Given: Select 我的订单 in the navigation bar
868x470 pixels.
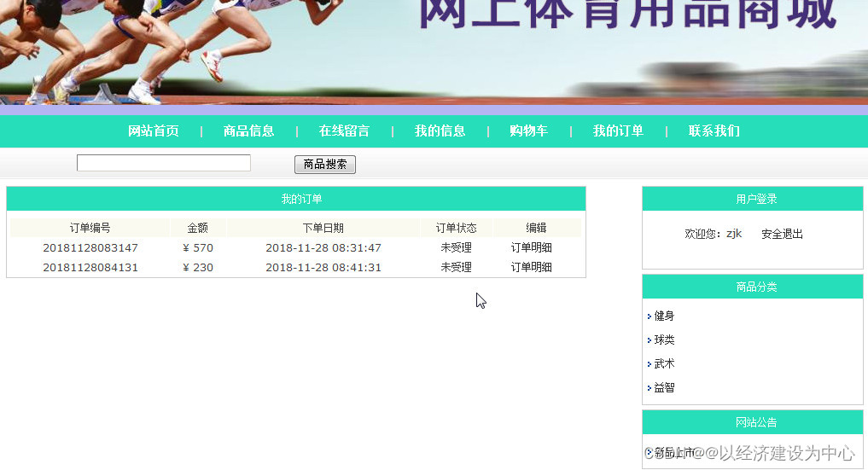Looking at the screenshot, I should pyautogui.click(x=618, y=131).
